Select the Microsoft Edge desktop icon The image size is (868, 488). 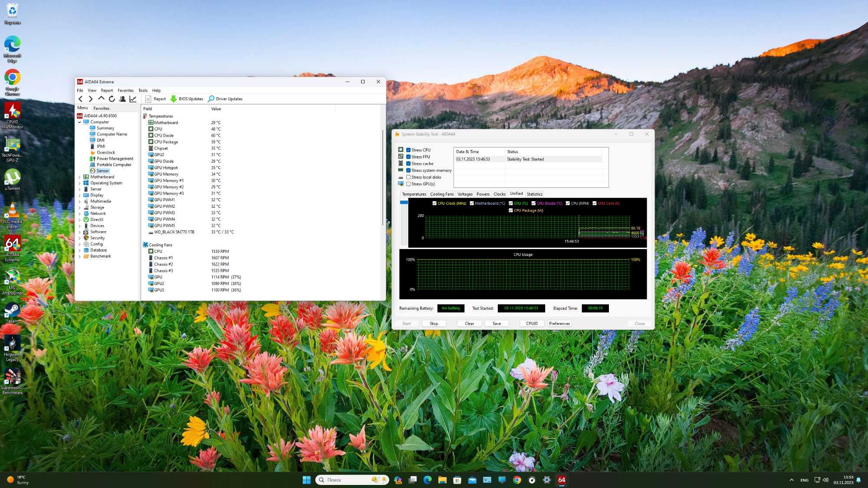13,49
